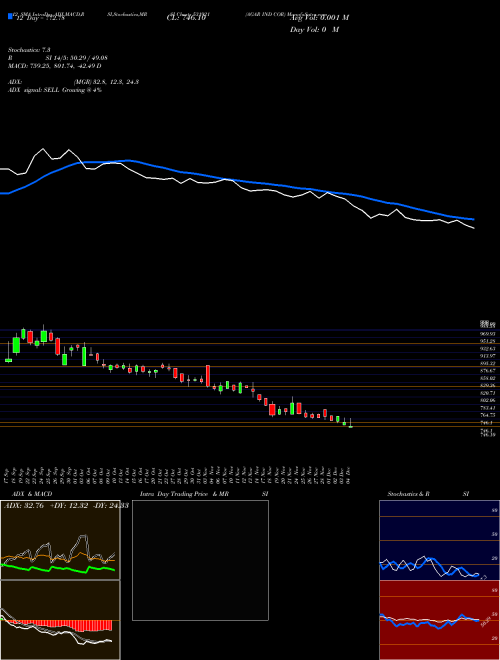This screenshot has width=500, height=660.
Task: Click the 'Stochastics & R' panel title
Action: (x=409, y=494)
